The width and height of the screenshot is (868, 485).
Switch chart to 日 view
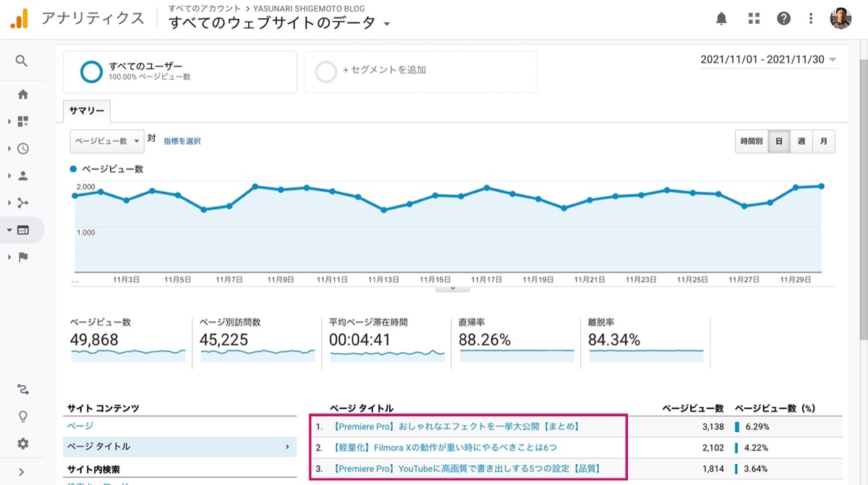tap(779, 142)
